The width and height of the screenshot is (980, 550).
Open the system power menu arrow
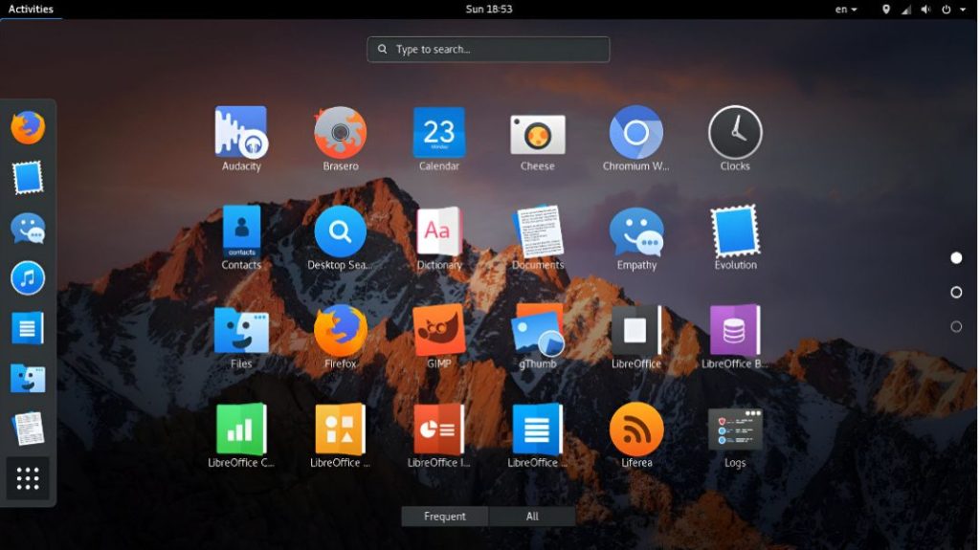tap(963, 10)
